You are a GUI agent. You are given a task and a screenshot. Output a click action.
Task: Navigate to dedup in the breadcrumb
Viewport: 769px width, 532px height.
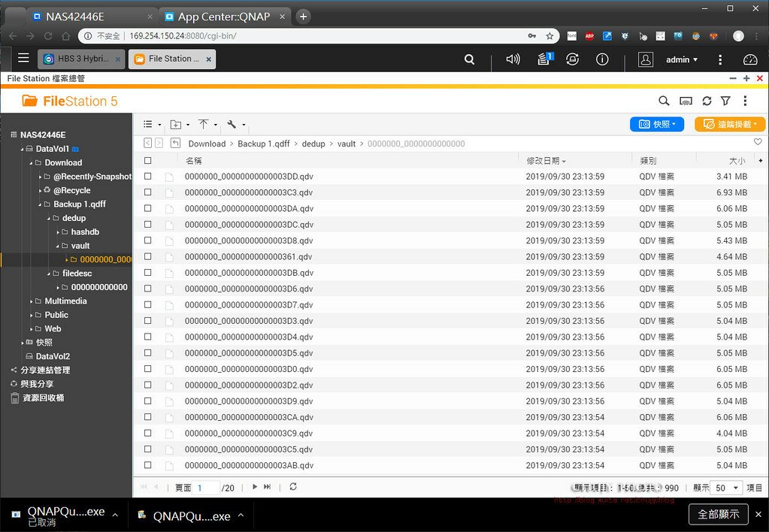[x=313, y=144]
